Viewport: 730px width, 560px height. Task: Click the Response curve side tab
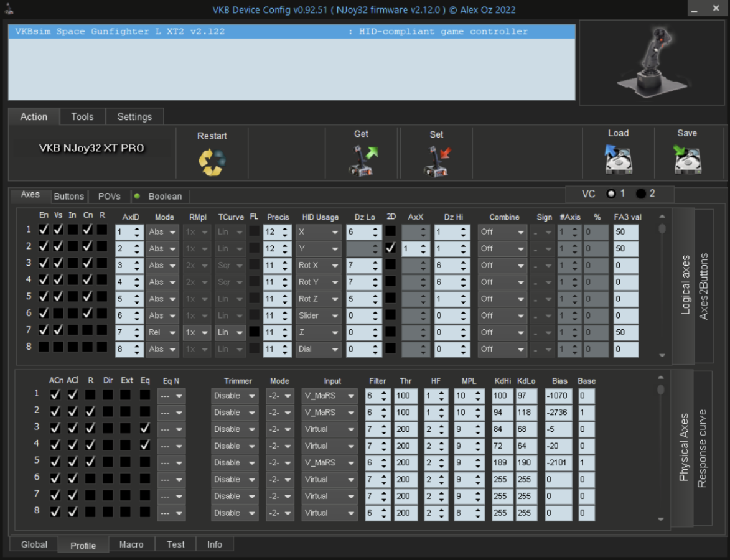[x=702, y=448]
